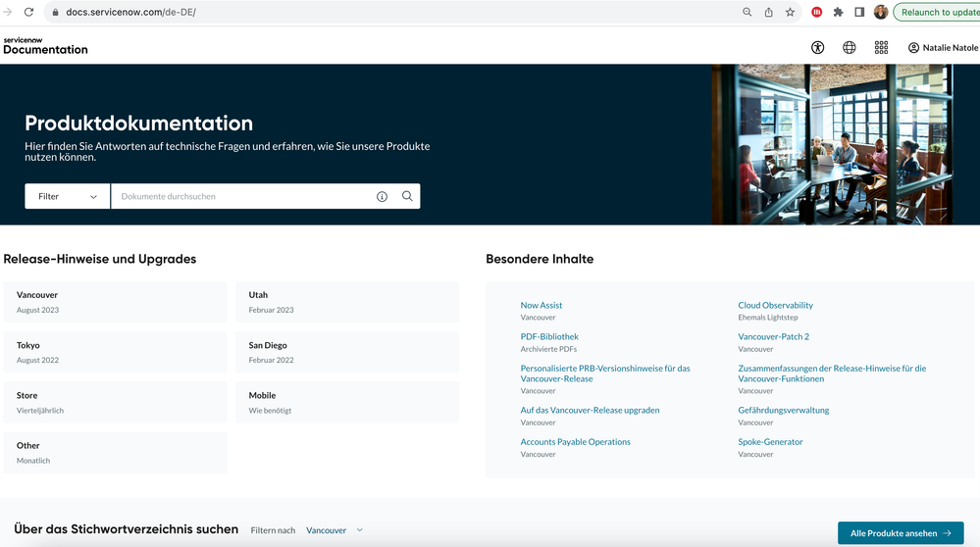The image size is (980, 547).
Task: Click the search info icon
Action: (382, 196)
